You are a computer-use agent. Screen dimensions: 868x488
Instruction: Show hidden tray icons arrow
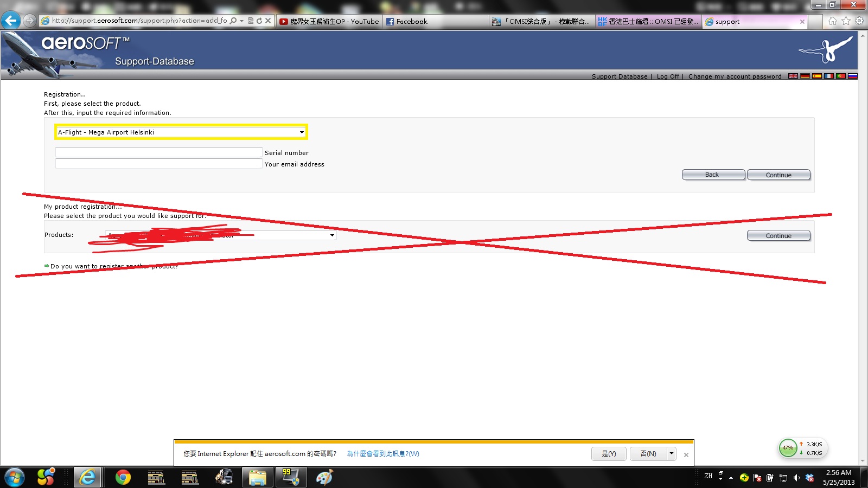[x=731, y=478]
